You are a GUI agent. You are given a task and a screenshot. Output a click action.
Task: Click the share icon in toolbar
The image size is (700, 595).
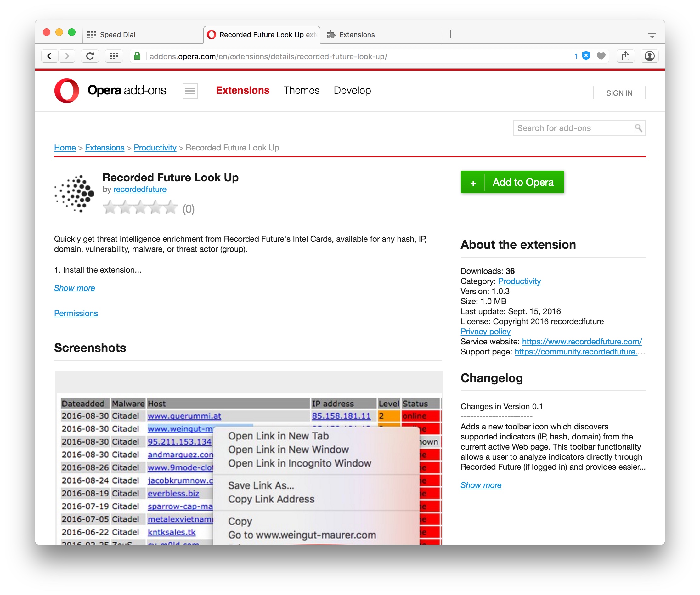click(x=625, y=56)
